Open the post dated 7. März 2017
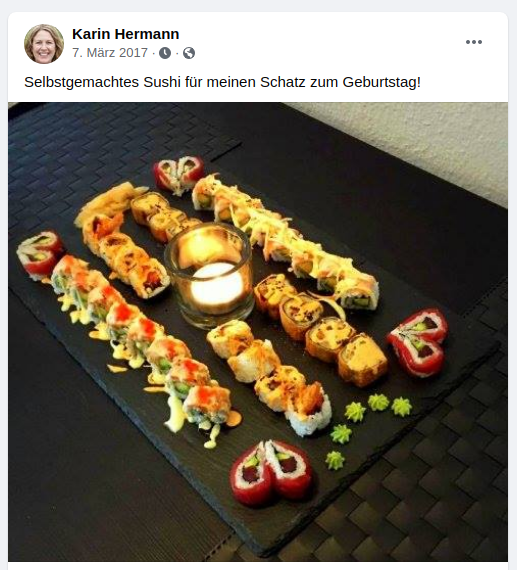517x570 pixels. click(x=110, y=53)
